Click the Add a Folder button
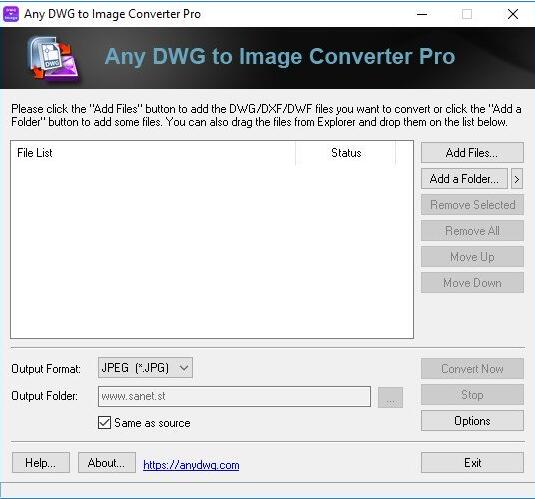Image resolution: width=535 pixels, height=499 pixels. click(464, 179)
